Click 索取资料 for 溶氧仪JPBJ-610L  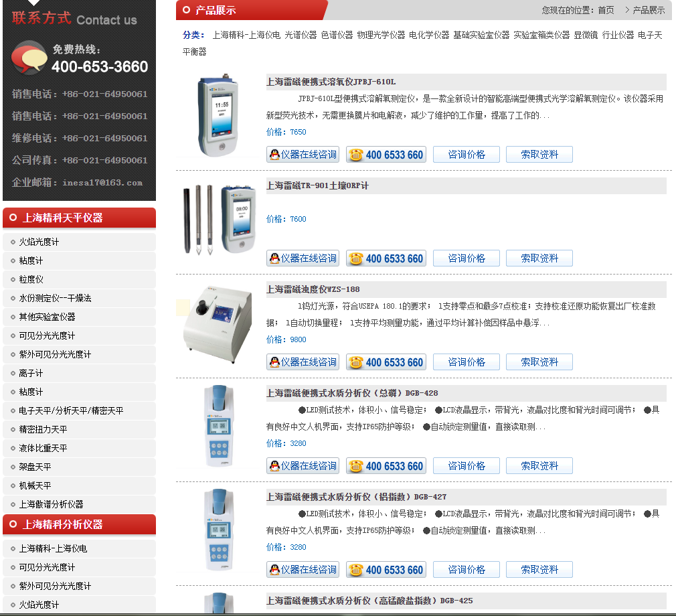tap(539, 155)
